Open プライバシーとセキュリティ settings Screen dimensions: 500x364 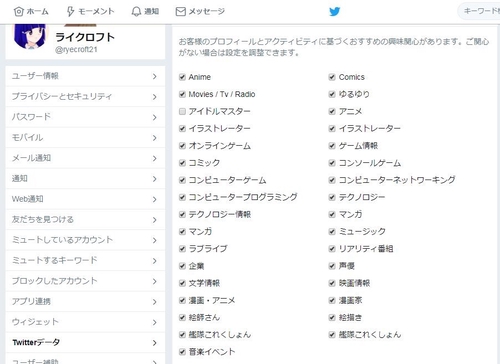(85, 97)
